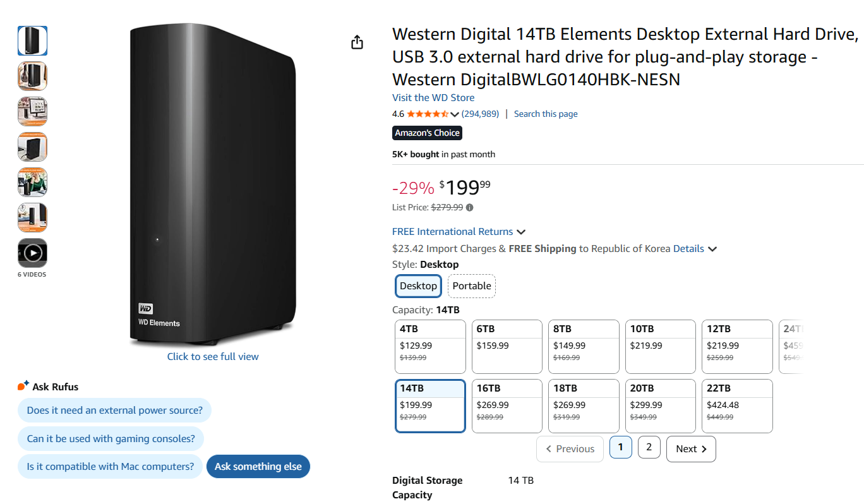Choose the 8TB capacity option
This screenshot has height=504, width=864.
pyautogui.click(x=584, y=346)
